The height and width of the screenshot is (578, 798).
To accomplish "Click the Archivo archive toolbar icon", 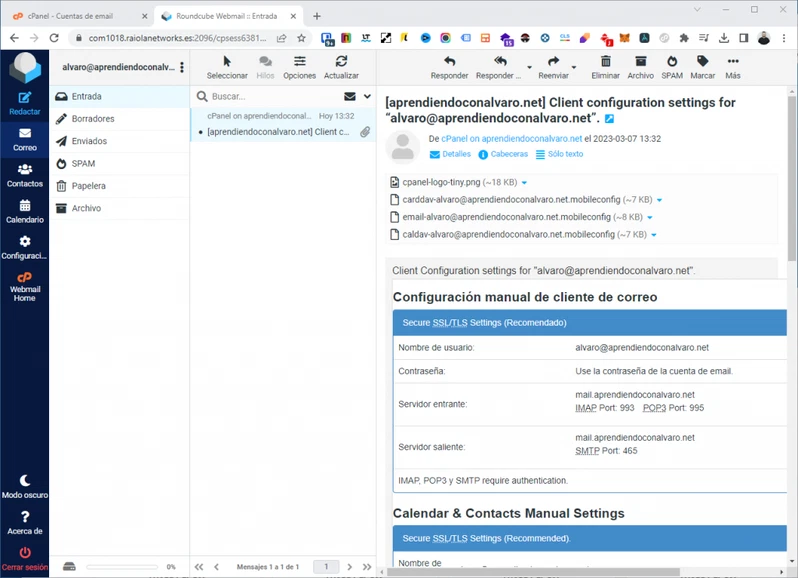I will pyautogui.click(x=640, y=62).
